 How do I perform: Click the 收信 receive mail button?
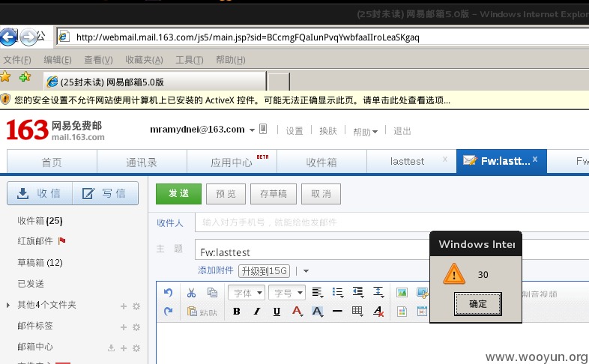[x=40, y=193]
